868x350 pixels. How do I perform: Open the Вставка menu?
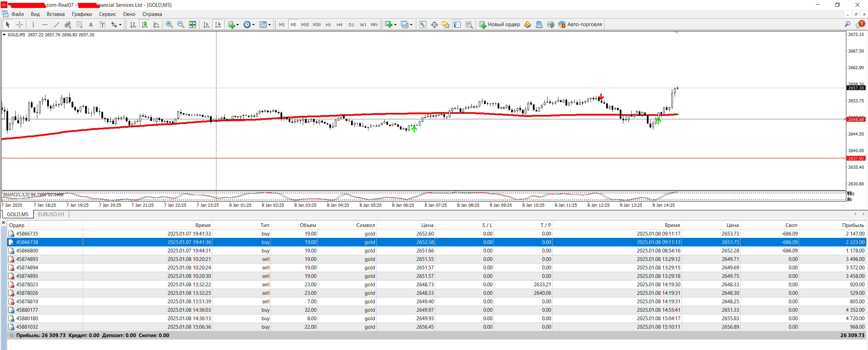(56, 14)
